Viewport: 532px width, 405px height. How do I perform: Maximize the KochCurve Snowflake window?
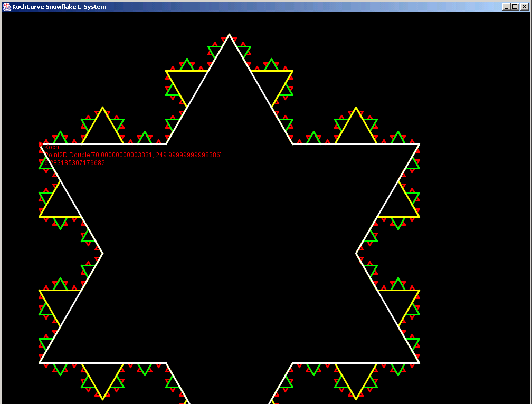(x=515, y=7)
